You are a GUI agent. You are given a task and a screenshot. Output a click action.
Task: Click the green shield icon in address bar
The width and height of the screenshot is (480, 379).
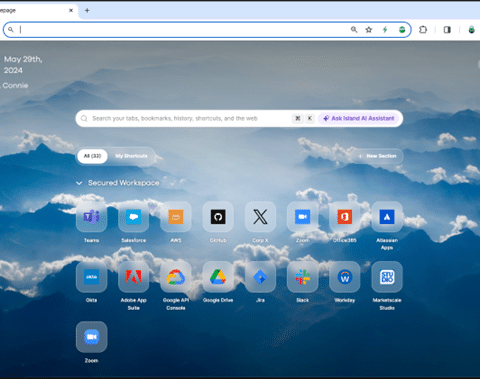402,30
